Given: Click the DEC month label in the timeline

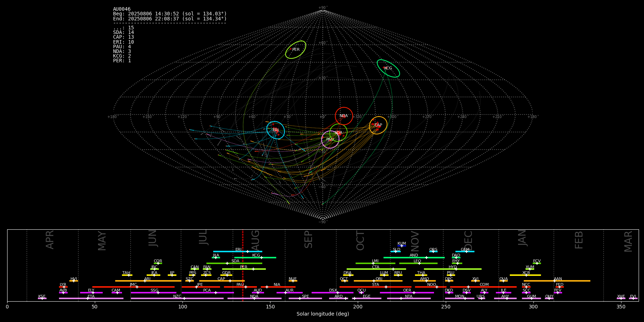Looking at the screenshot, I should coord(468,240).
